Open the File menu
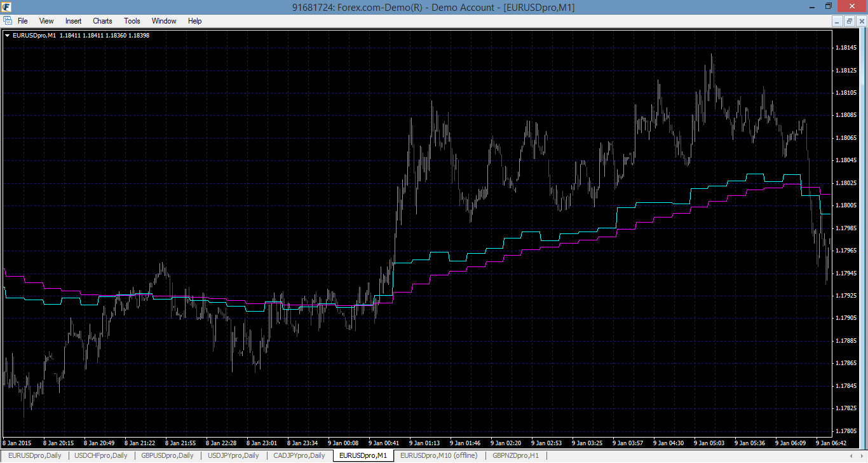The height and width of the screenshot is (463, 868). pyautogui.click(x=23, y=21)
